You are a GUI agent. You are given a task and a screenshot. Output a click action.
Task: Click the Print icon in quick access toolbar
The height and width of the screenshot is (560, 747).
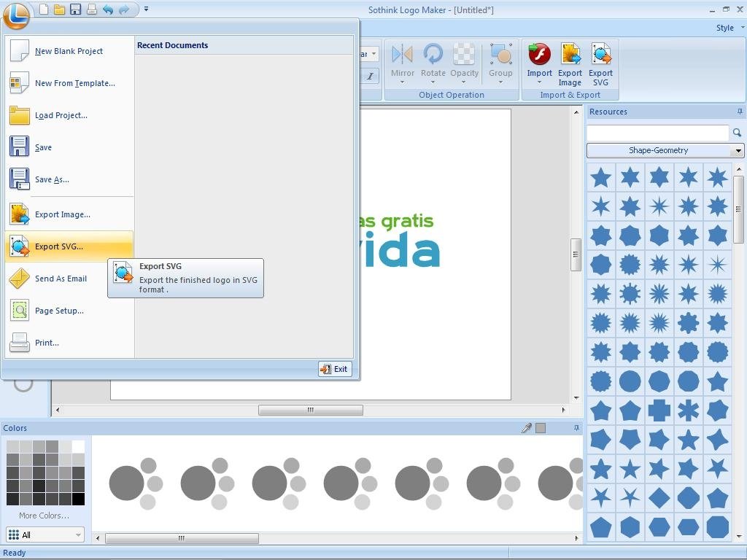(91, 9)
